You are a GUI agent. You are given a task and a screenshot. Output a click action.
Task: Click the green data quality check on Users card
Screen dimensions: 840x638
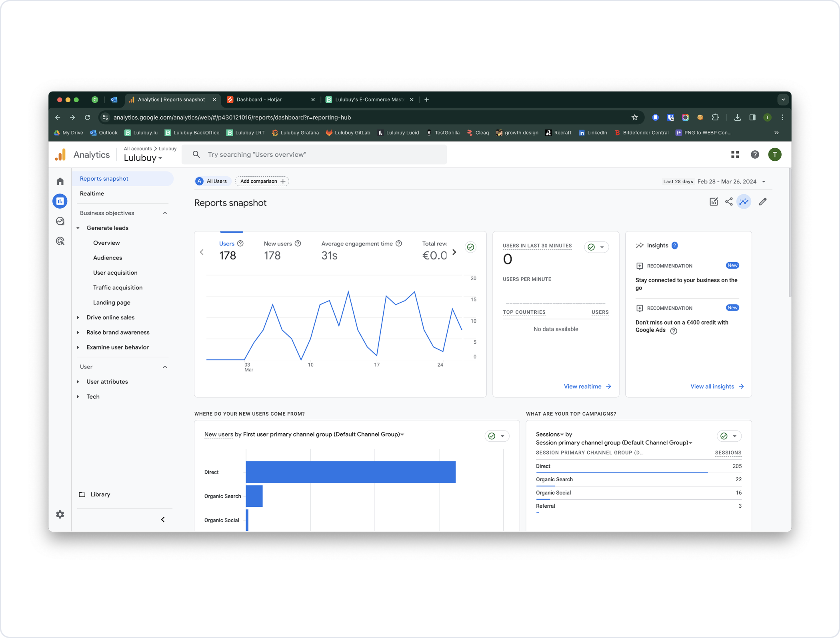(x=471, y=247)
